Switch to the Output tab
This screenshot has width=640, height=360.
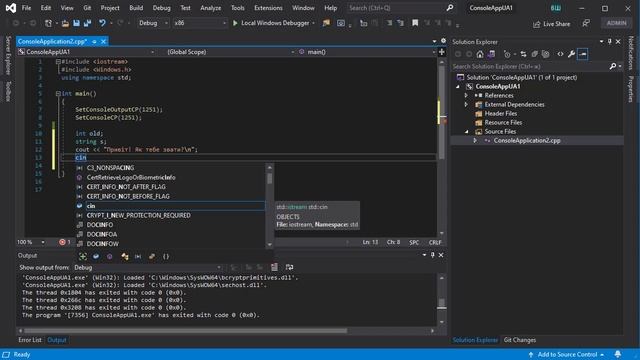57,340
